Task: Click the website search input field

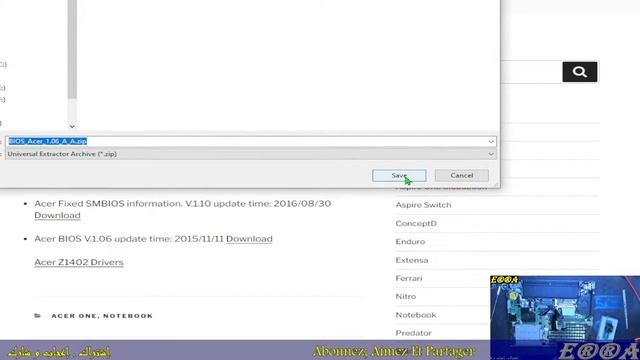Action: pos(531,72)
